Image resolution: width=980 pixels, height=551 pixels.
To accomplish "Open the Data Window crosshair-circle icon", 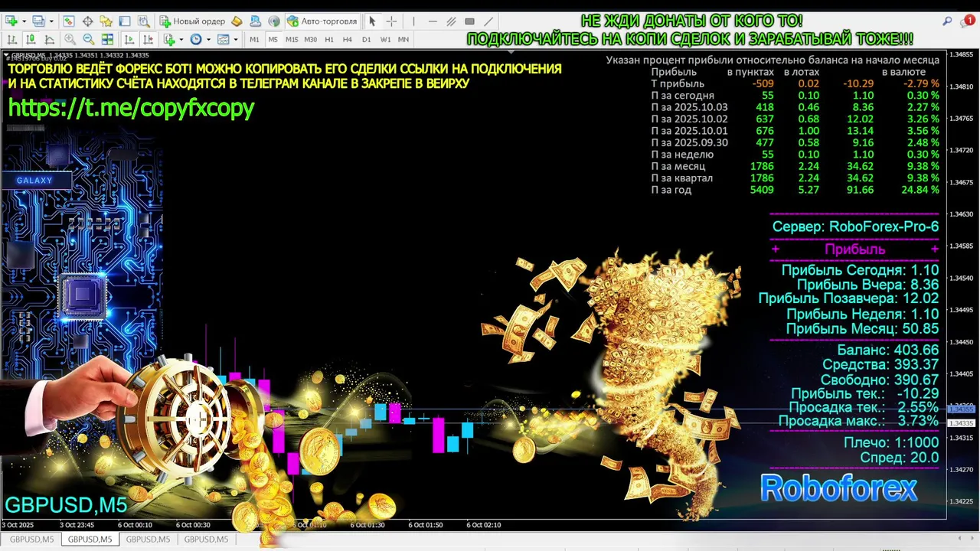I will click(87, 21).
